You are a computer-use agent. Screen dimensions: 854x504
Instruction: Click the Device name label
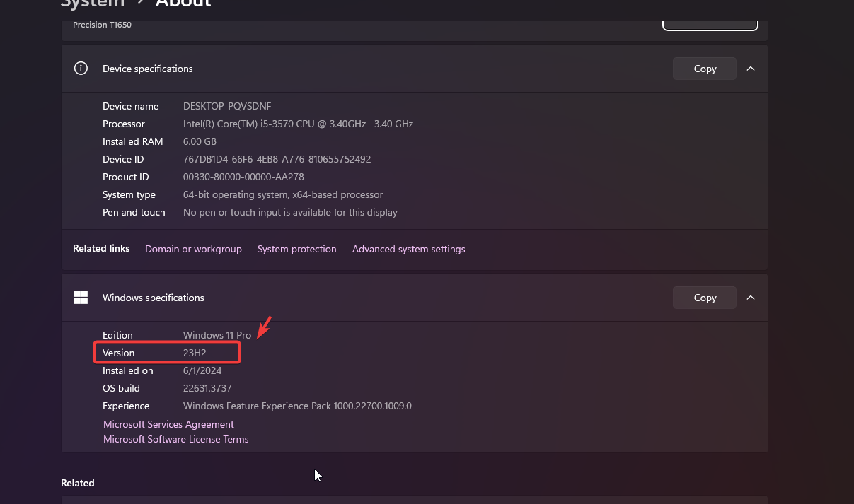(131, 106)
